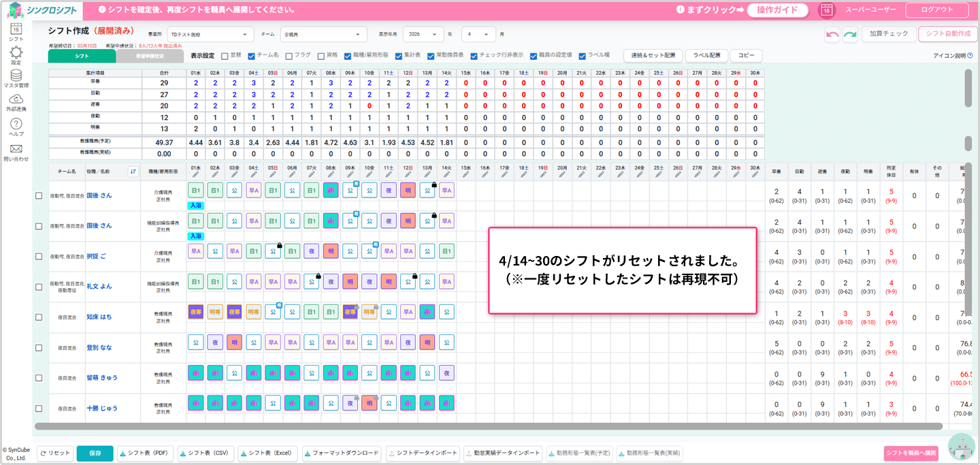Click the 保存 button
980x465 pixels.
click(x=95, y=453)
